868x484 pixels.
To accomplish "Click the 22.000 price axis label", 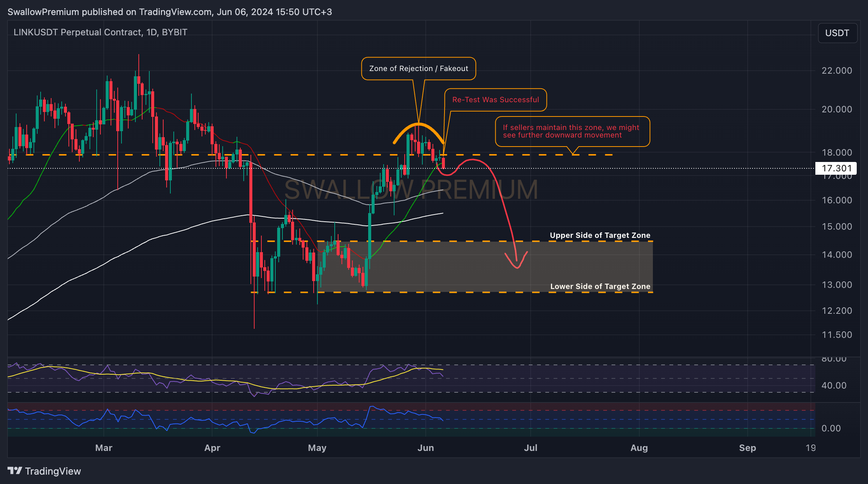I will [x=837, y=71].
